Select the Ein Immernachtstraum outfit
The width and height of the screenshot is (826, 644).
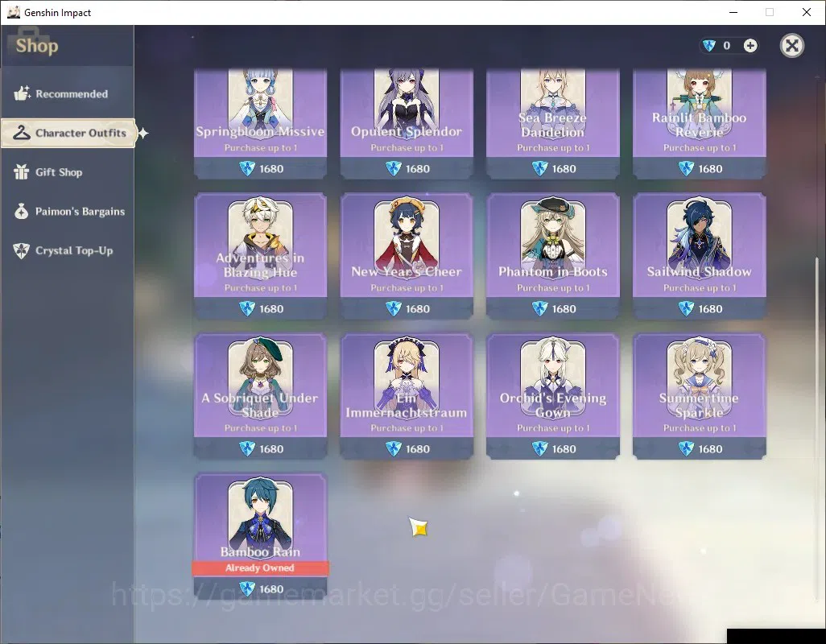407,396
